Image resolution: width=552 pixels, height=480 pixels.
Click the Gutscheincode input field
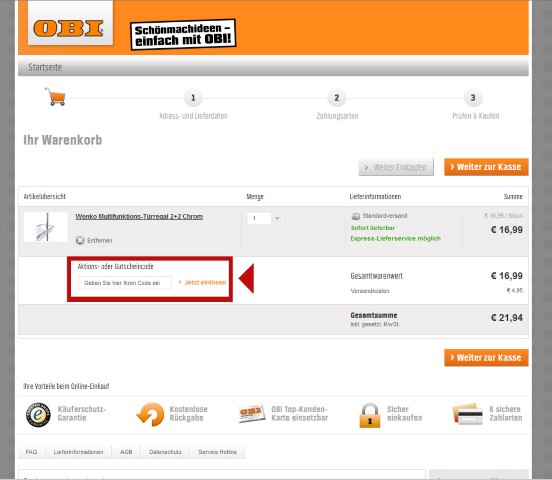(125, 283)
